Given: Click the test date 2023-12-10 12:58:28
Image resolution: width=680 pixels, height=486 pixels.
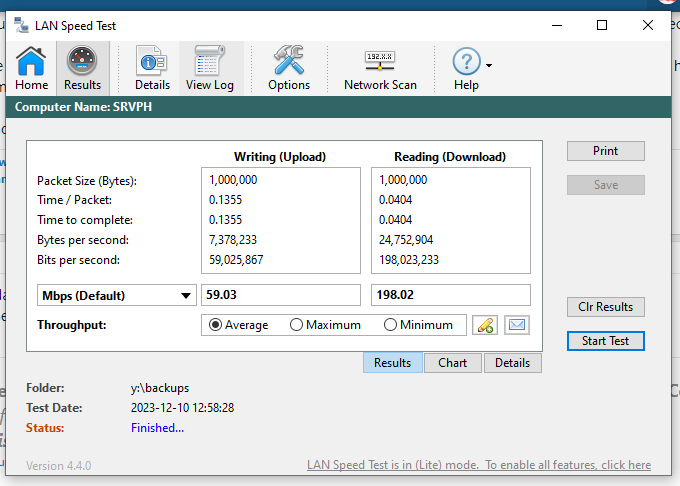Looking at the screenshot, I should click(x=182, y=408).
